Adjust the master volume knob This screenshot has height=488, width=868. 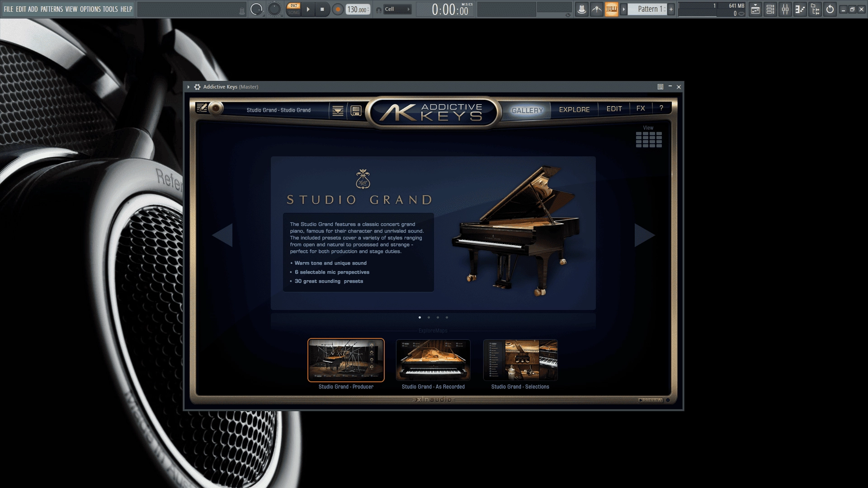(x=256, y=9)
